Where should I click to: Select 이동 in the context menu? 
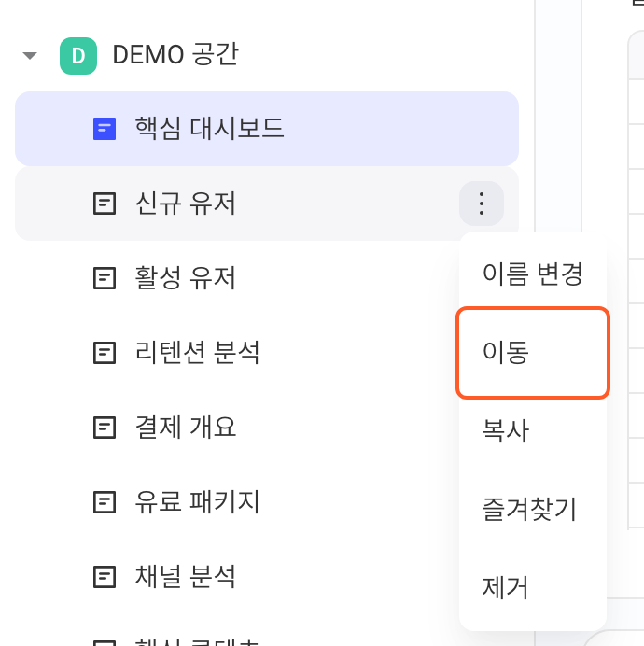click(x=532, y=353)
